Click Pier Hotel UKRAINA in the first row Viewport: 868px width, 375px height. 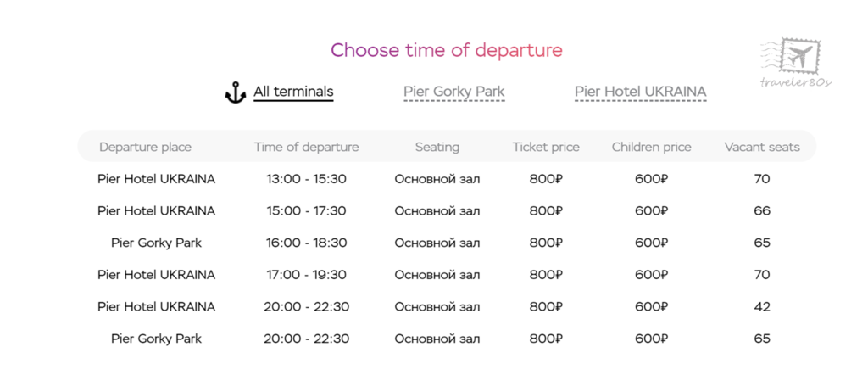[x=156, y=179]
